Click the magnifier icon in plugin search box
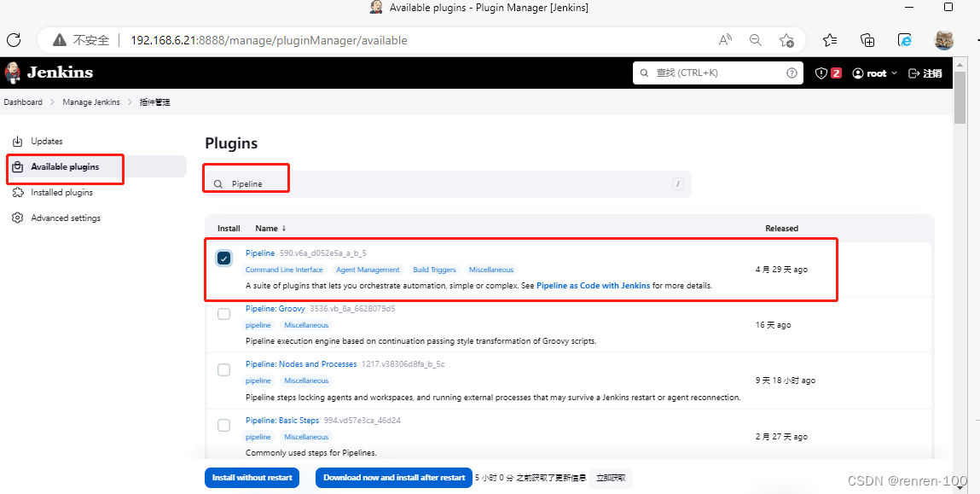 point(218,184)
